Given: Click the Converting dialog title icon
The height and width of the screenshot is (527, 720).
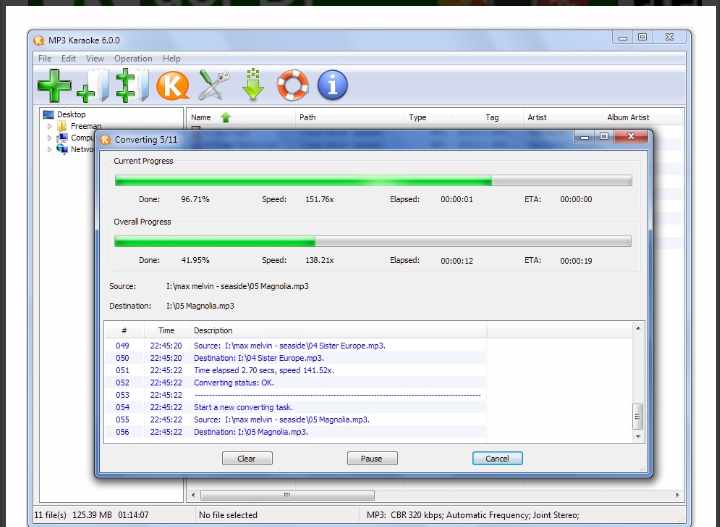Looking at the screenshot, I should point(106,140).
